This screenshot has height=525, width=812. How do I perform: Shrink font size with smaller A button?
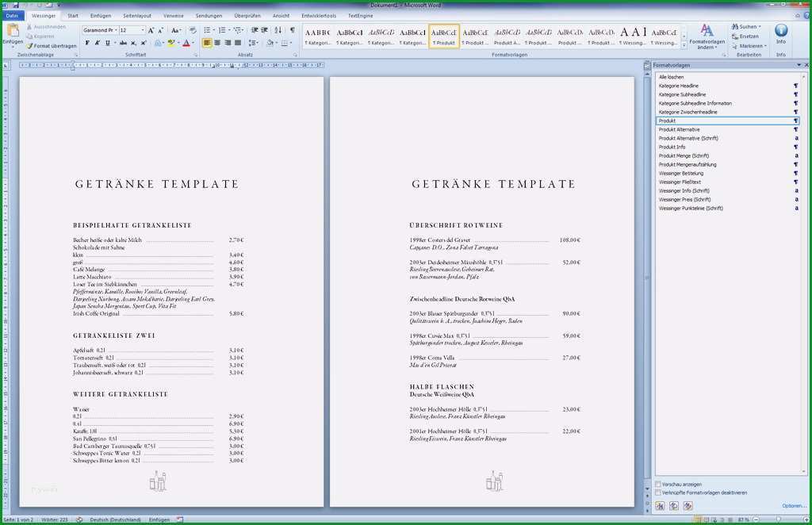click(160, 31)
